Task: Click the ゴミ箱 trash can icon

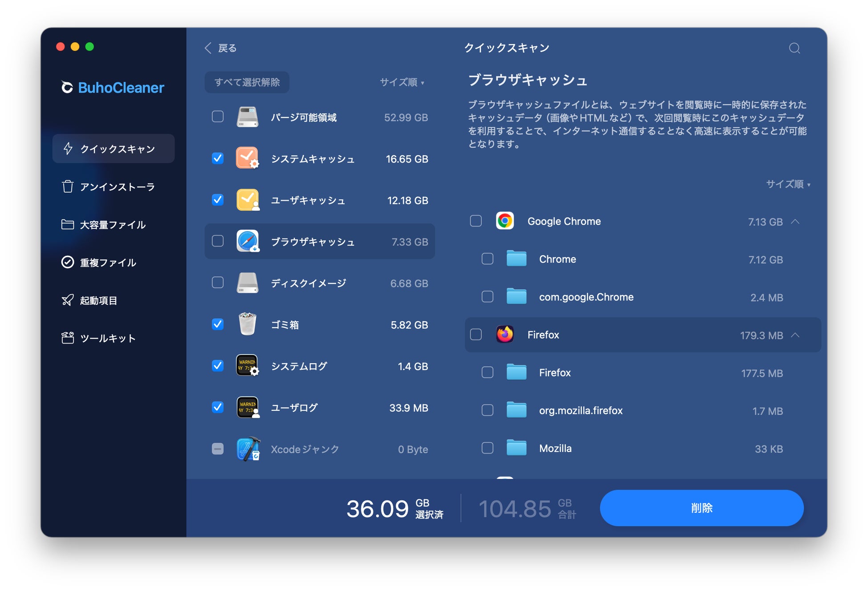Action: pos(247,324)
